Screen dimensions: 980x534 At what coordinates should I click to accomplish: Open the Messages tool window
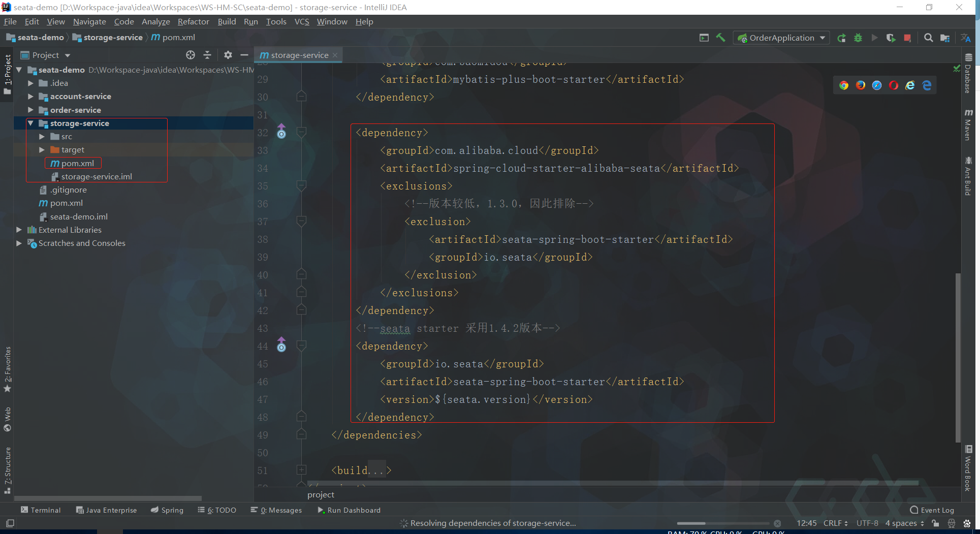click(276, 510)
